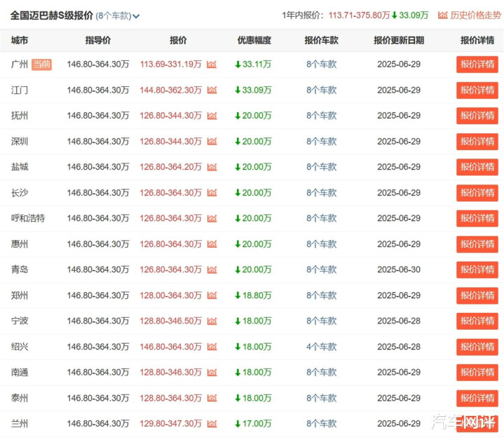The image size is (504, 440).
Task: Click 报价详情 button for 泰州
Action: tap(477, 398)
